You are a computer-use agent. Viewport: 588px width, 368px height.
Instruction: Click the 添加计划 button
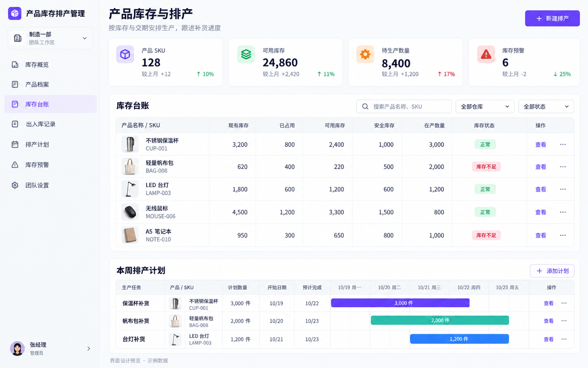tap(552, 271)
